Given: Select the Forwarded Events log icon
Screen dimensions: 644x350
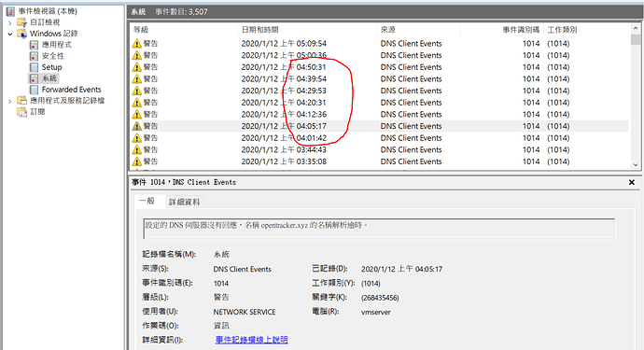Looking at the screenshot, I should pos(35,90).
